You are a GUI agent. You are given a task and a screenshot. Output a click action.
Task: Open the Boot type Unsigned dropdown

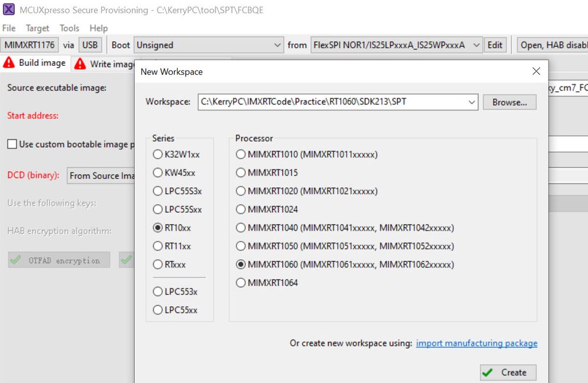(x=278, y=45)
